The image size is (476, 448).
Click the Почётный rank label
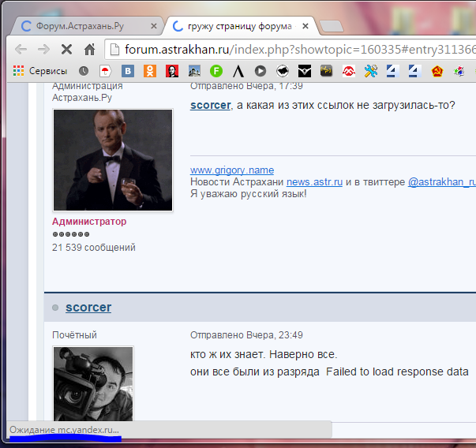(x=74, y=335)
